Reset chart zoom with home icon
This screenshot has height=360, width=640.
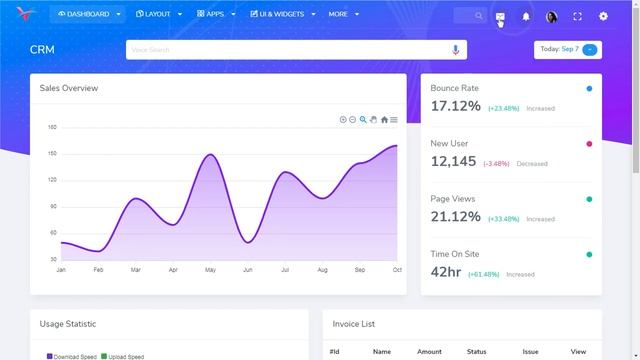384,120
